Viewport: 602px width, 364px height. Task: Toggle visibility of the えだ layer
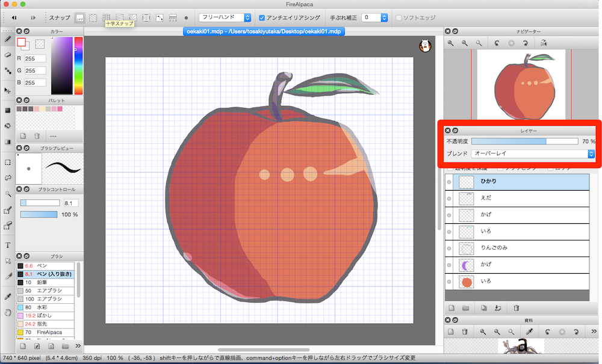449,199
